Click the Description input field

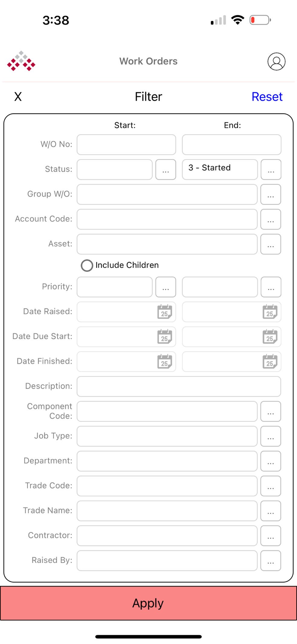(x=179, y=386)
